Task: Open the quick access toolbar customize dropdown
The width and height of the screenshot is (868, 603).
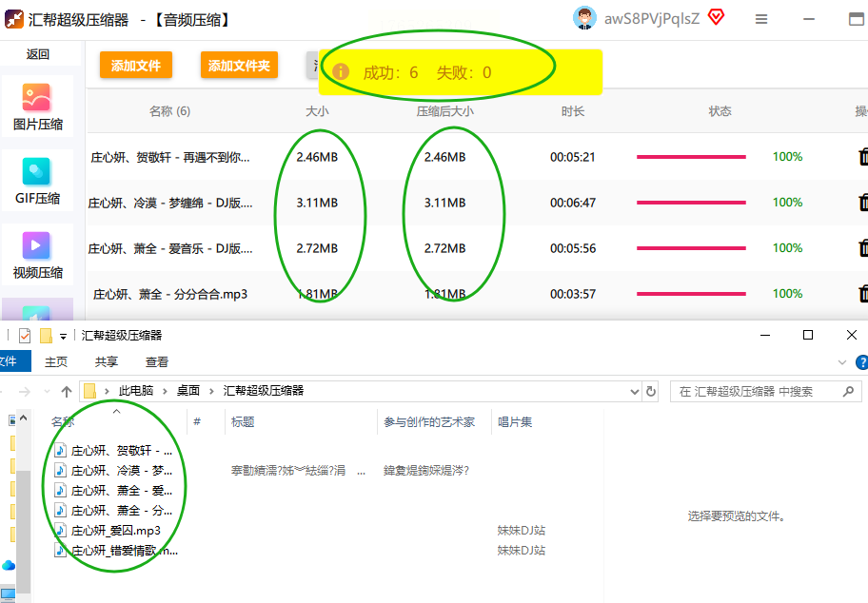Action: pos(63,337)
